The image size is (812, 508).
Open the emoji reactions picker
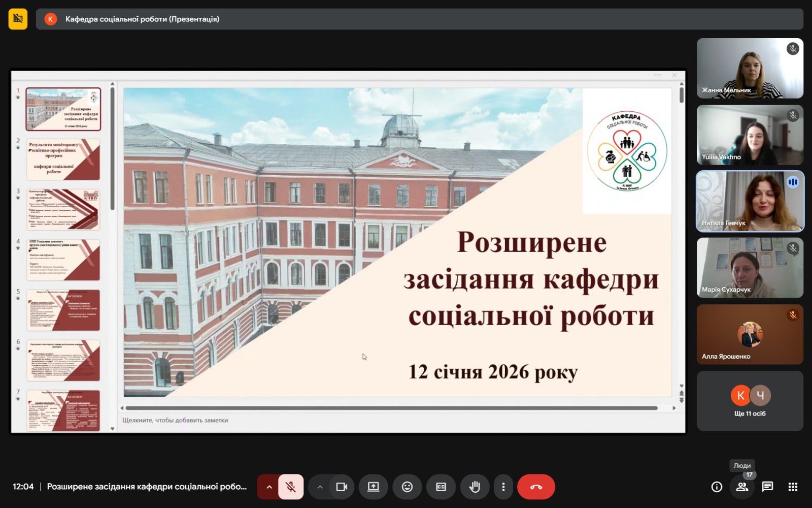point(407,487)
